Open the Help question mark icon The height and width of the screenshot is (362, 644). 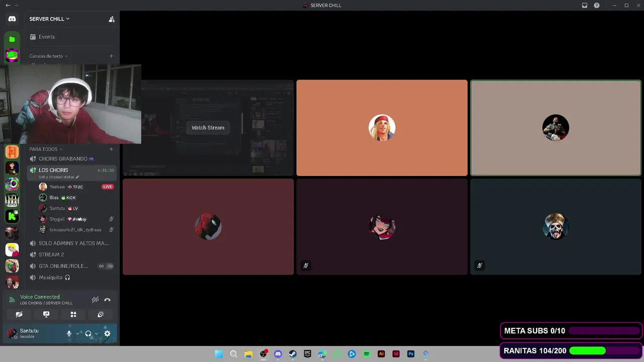[597, 6]
